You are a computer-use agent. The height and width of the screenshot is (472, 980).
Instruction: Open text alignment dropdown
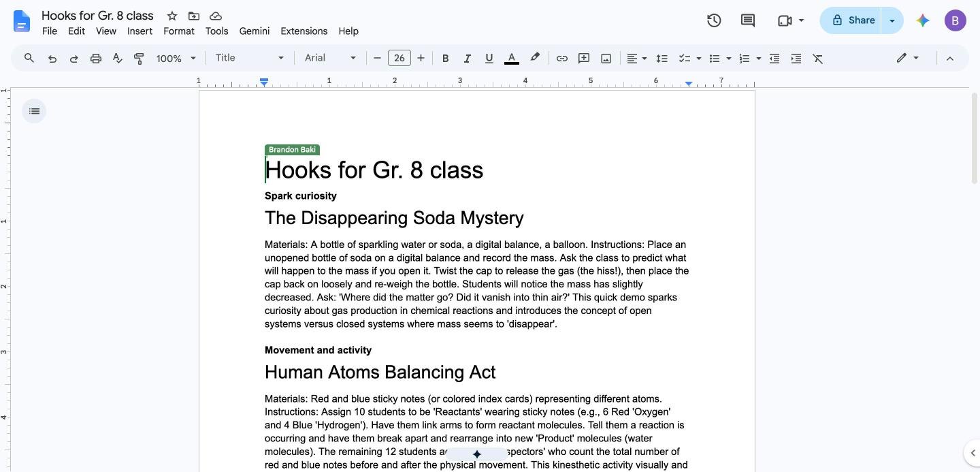click(636, 59)
